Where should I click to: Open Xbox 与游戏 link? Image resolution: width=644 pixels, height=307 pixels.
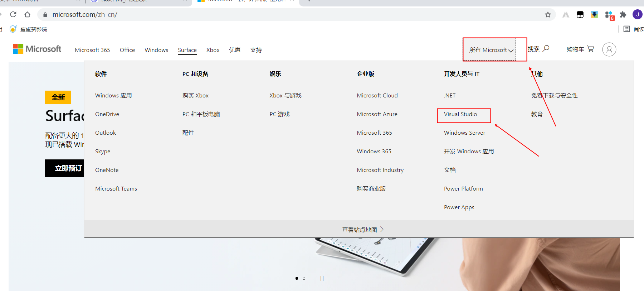[286, 95]
